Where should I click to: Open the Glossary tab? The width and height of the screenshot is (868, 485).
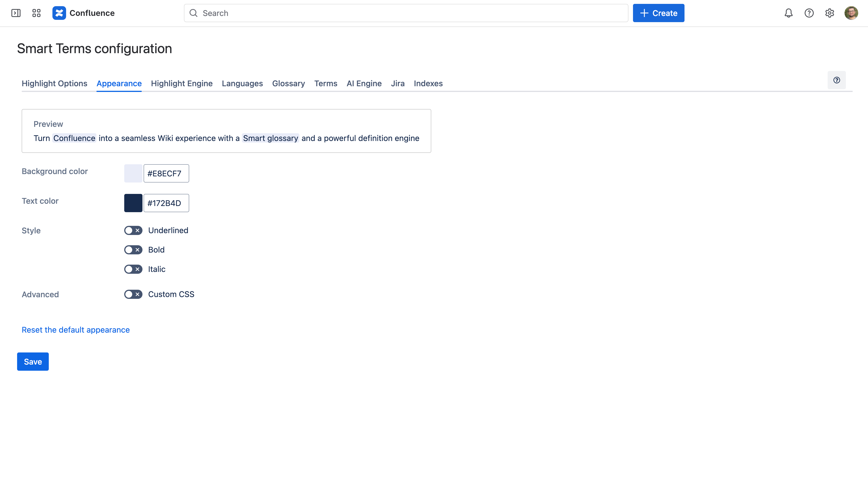[x=288, y=83]
